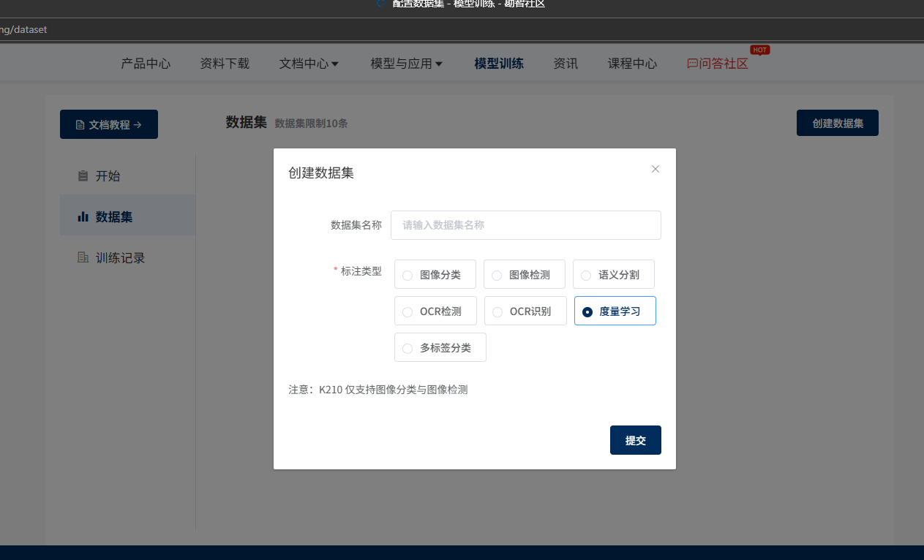Select the 图像分类 radio option
924x560 pixels.
click(x=407, y=275)
